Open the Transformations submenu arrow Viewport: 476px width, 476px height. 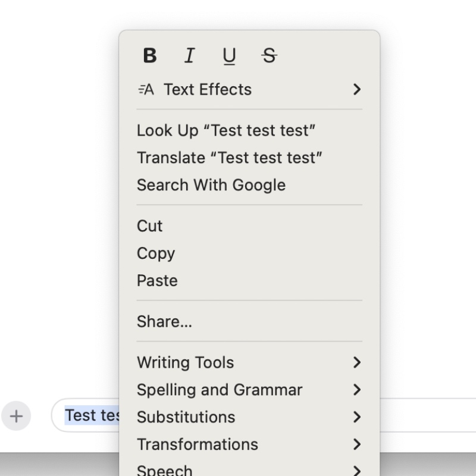point(356,444)
